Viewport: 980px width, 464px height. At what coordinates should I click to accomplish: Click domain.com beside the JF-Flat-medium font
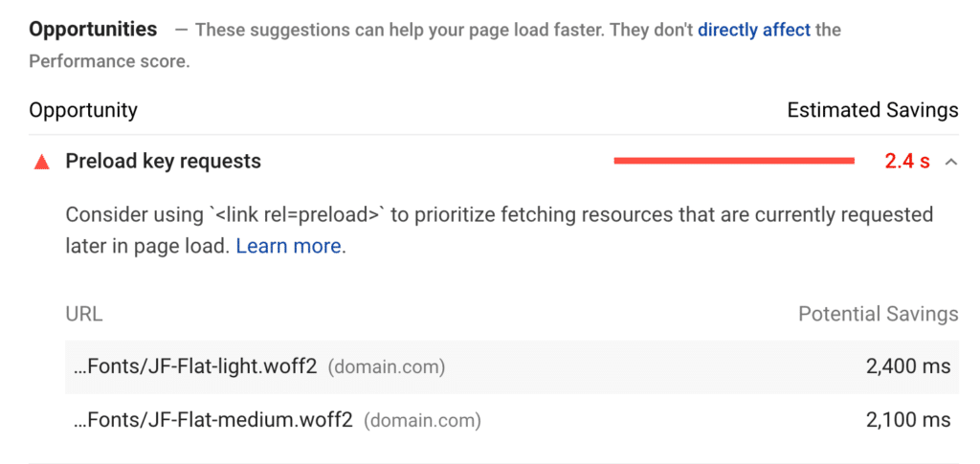pyautogui.click(x=423, y=419)
